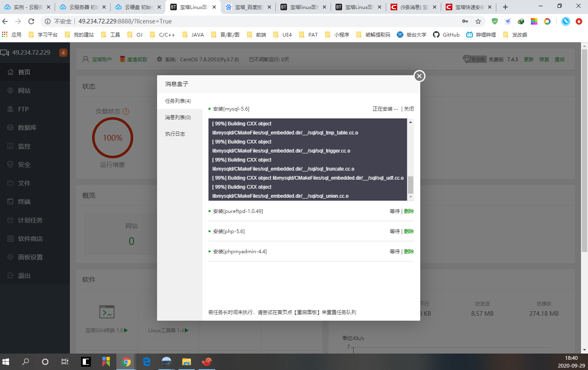Image resolution: width=588 pixels, height=370 pixels.
Task: Click 关闭 next to the mysql-5.6 install task
Action: (409, 109)
